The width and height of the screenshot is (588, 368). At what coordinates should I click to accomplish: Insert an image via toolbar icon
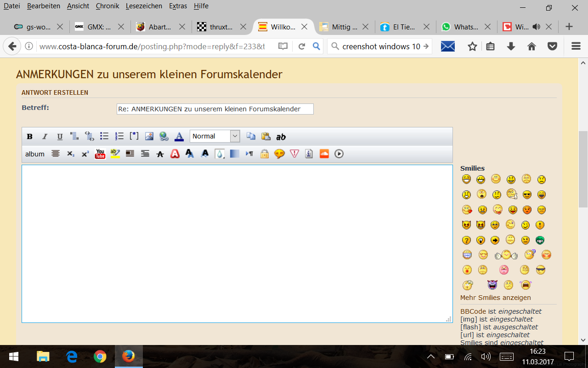pos(149,136)
